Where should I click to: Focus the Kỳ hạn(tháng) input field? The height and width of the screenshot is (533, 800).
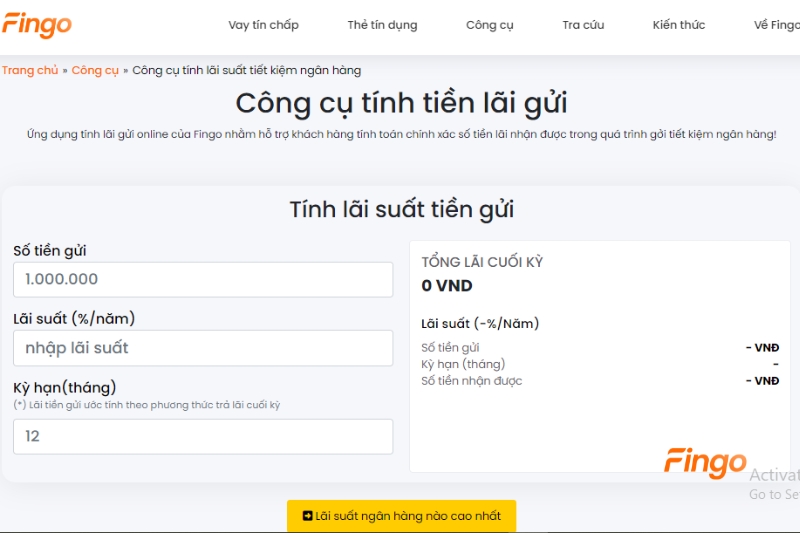click(203, 437)
